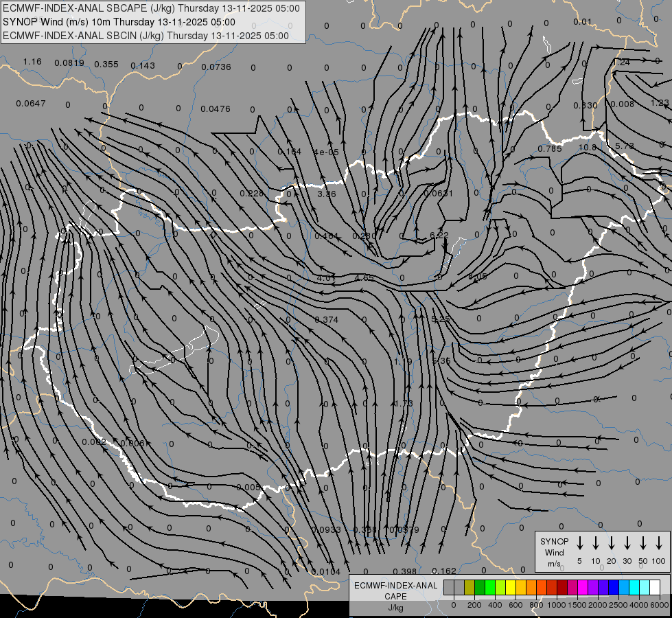This screenshot has height=618, width=672.
Task: Click the 5.35 value on the map
Action: (x=441, y=361)
